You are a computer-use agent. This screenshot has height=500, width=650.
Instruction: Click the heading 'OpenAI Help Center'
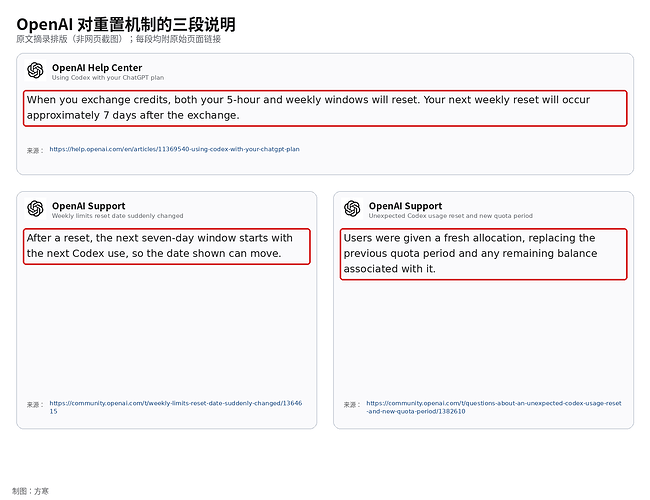click(x=97, y=68)
